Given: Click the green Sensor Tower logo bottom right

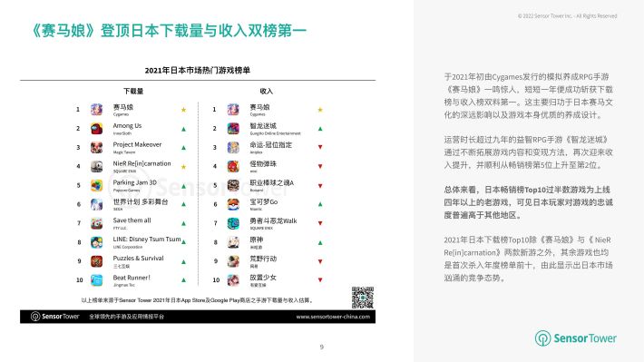Looking at the screenshot, I should (575, 338).
